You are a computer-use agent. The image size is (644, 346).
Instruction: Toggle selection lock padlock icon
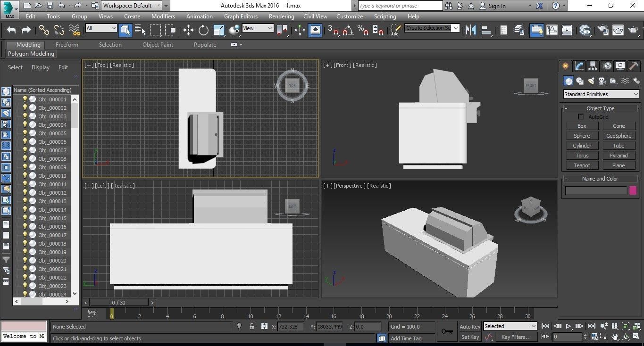pyautogui.click(x=251, y=326)
